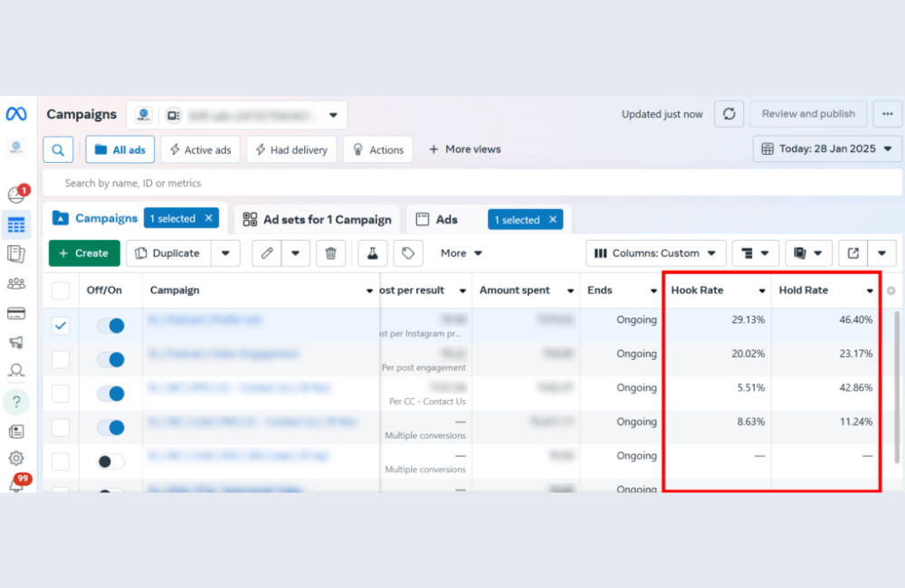The width and height of the screenshot is (905, 588).
Task: Open notifications via the bell icon
Action: point(16,485)
